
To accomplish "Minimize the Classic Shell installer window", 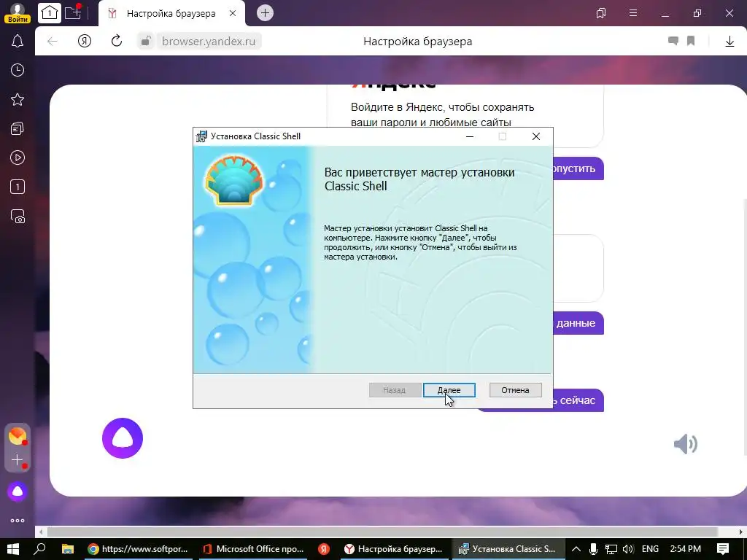I will click(470, 136).
